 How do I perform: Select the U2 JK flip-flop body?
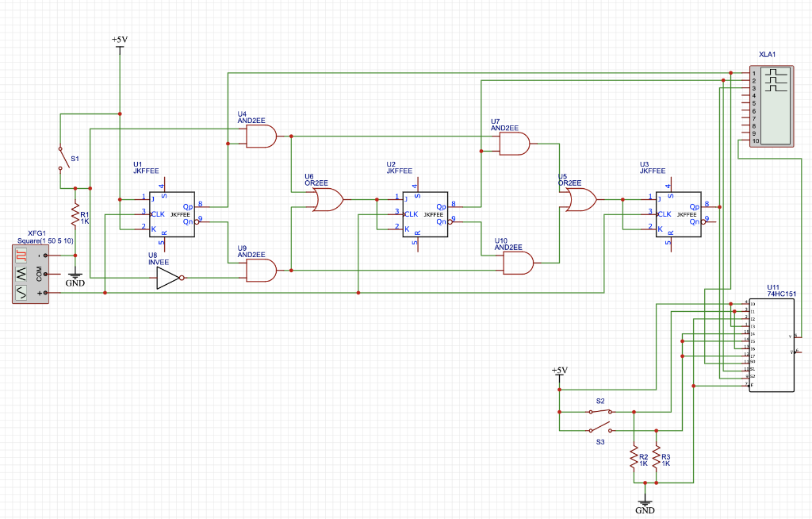tap(425, 214)
